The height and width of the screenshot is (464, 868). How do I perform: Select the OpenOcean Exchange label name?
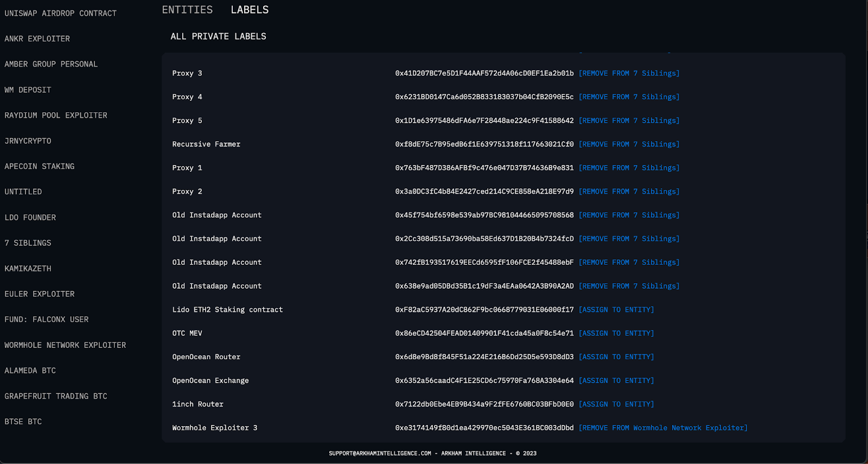[210, 380]
